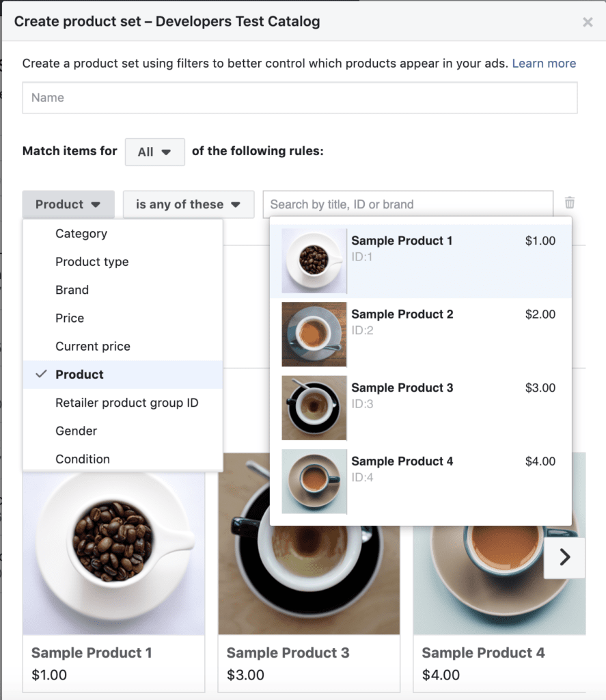Click the next arrow on product carousel
The height and width of the screenshot is (700, 606).
(x=564, y=558)
